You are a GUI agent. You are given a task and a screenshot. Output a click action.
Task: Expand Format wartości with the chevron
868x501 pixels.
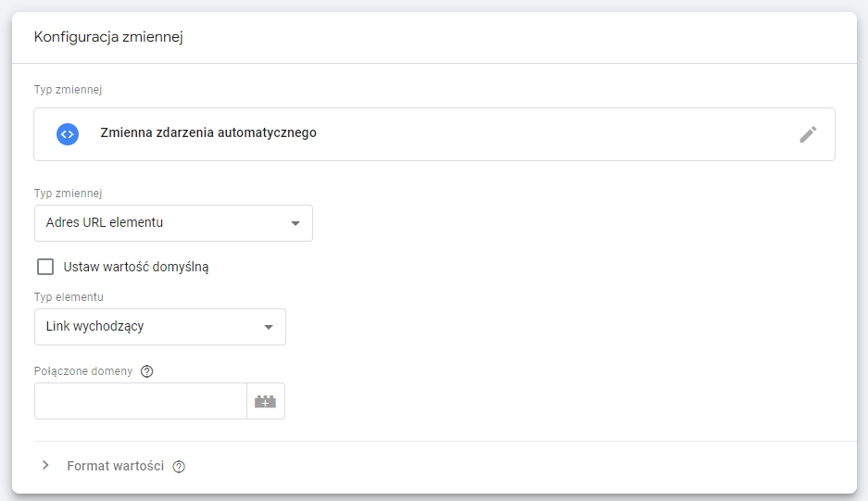click(x=45, y=466)
